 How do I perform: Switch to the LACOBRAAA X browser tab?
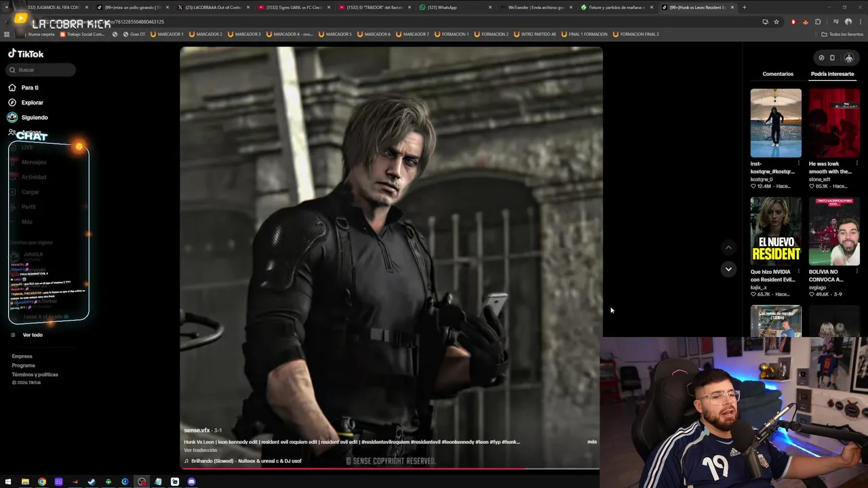212,7
